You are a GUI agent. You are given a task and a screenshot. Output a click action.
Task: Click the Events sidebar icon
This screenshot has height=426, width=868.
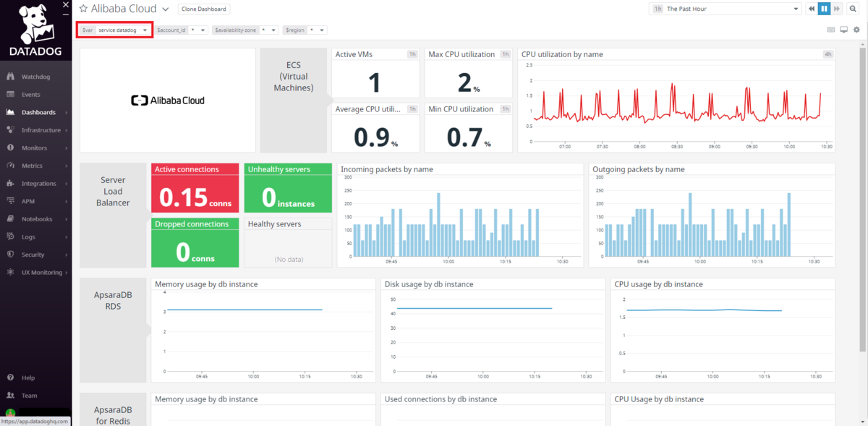(10, 95)
